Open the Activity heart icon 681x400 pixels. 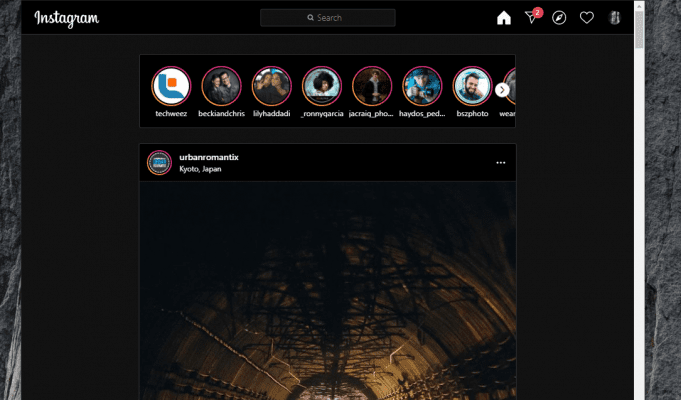pos(587,18)
